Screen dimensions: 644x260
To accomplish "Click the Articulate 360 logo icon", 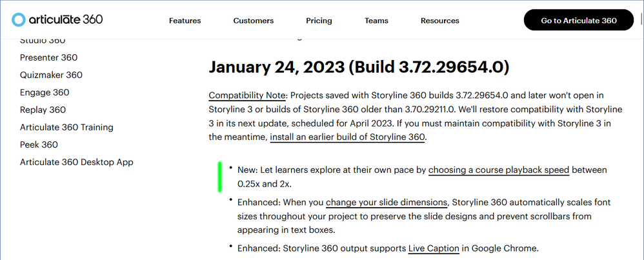I will coord(19,19).
